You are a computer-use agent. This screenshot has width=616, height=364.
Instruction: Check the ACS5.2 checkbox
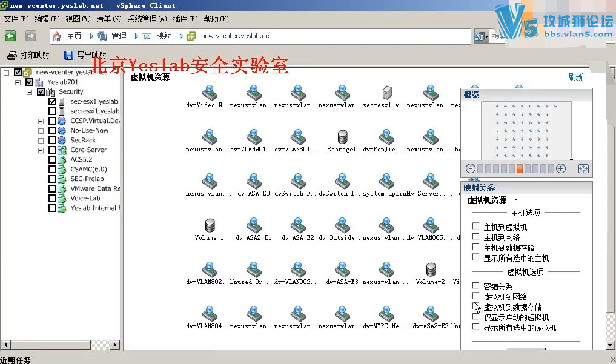pyautogui.click(x=52, y=159)
